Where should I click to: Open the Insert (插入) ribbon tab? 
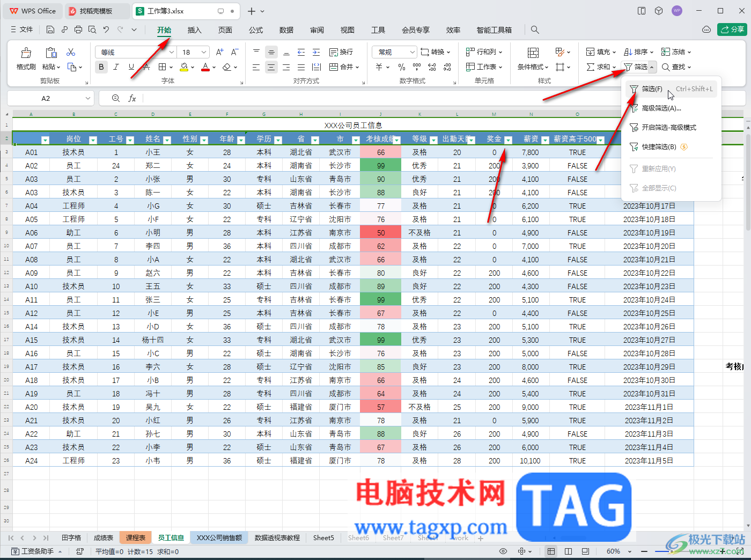click(194, 30)
